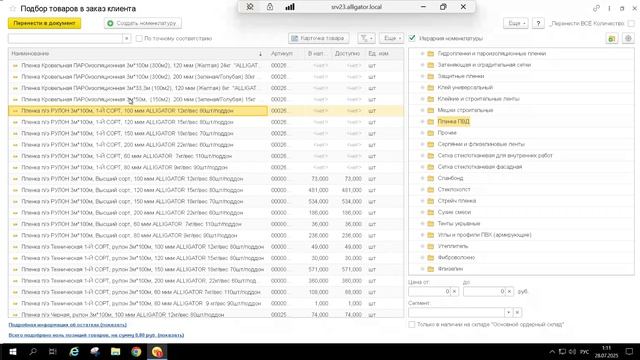Open the form's vertical dots menu
Image resolution: width=640 pixels, height=360 pixels.
(609, 8)
